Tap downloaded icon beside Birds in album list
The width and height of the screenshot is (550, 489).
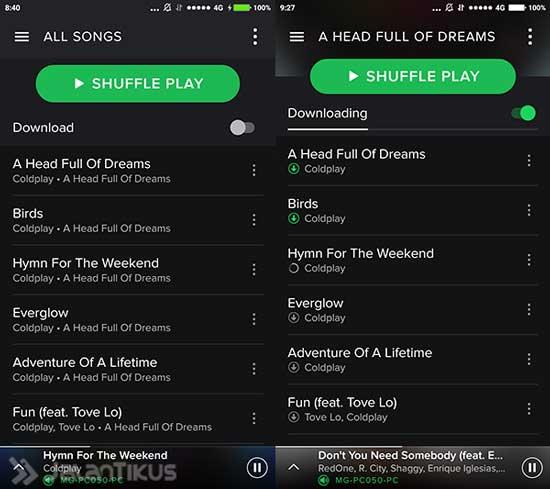pyautogui.click(x=294, y=218)
